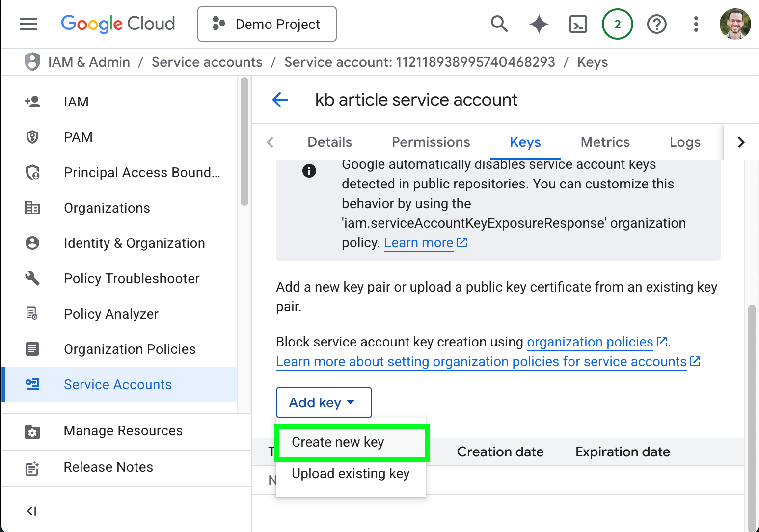The width and height of the screenshot is (759, 532).
Task: Open the Gemini assistant sparkle icon
Action: pyautogui.click(x=539, y=24)
